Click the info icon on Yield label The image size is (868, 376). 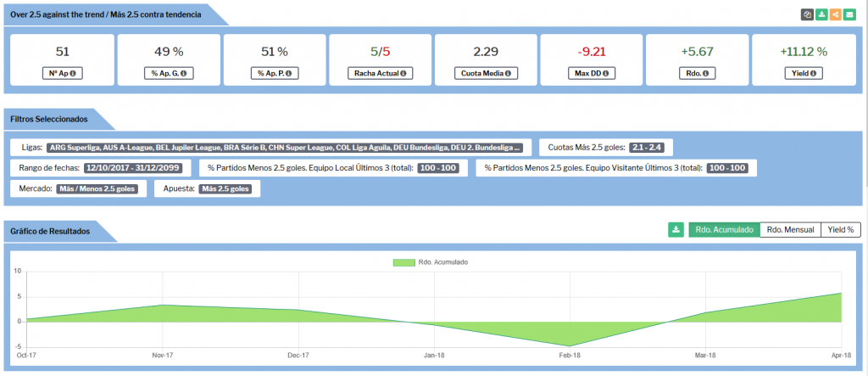coord(812,73)
